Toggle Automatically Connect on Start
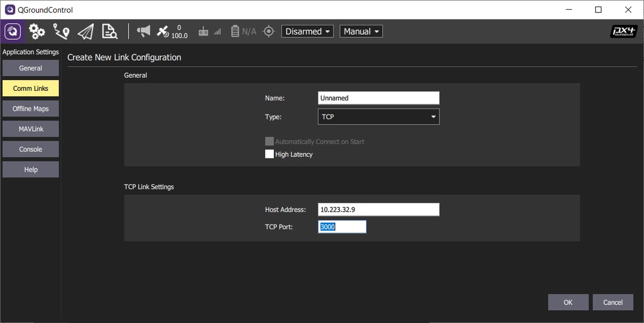Screen dimensions: 644x323 click(x=269, y=141)
